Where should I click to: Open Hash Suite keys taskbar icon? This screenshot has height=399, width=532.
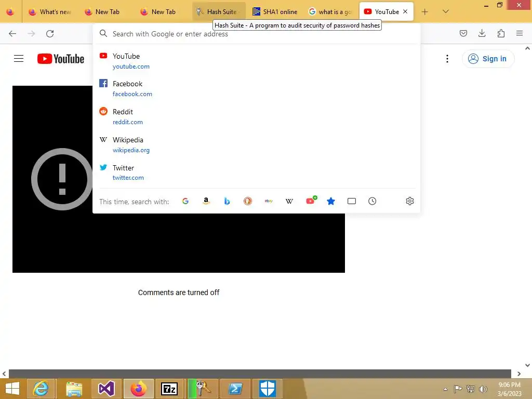point(203,389)
